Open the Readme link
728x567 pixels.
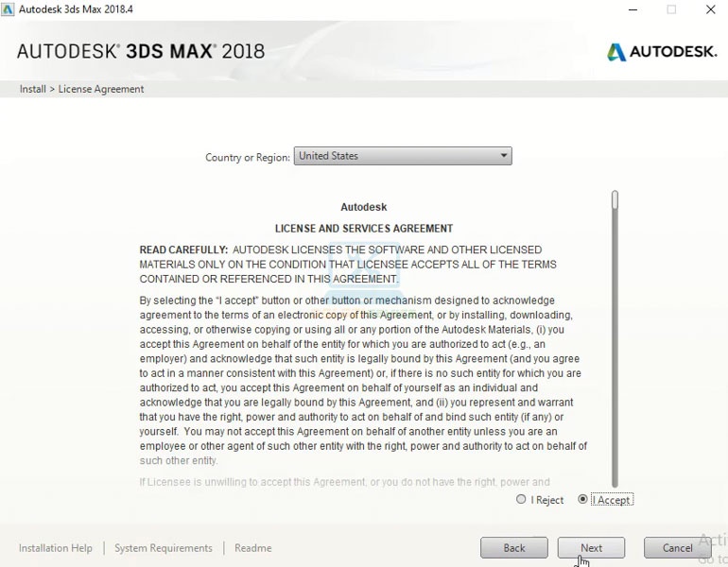point(253,548)
